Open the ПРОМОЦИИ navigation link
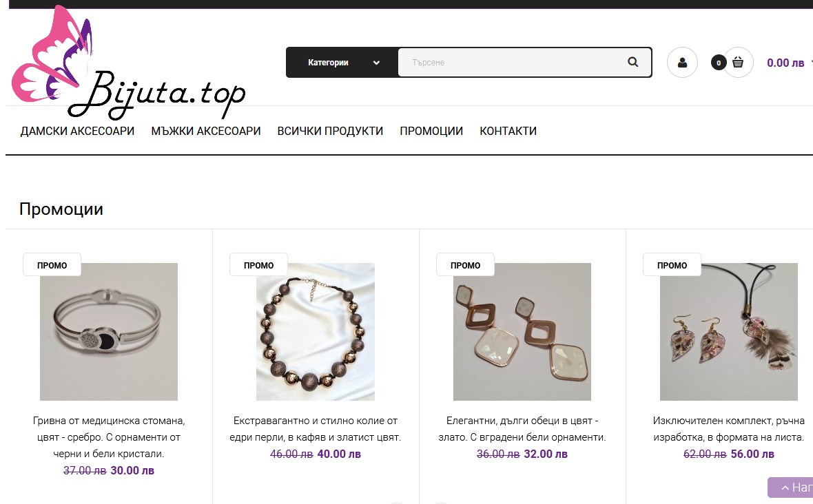 click(431, 131)
